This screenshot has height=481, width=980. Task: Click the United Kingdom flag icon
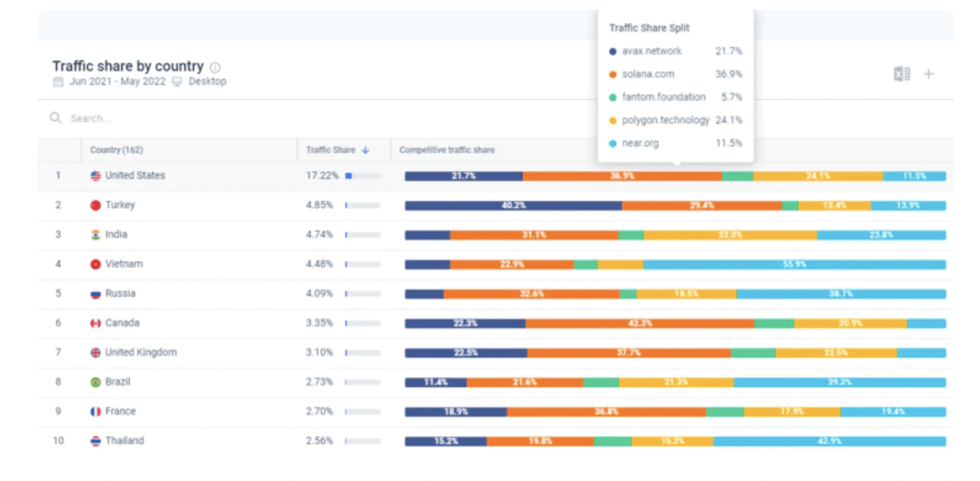(x=96, y=352)
